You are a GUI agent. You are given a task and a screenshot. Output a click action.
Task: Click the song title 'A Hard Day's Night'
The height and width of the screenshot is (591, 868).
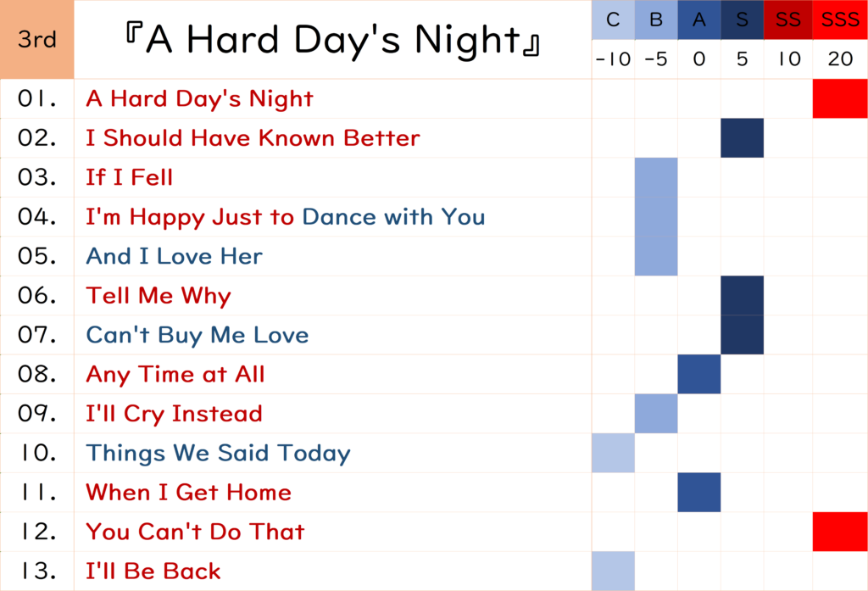199,99
